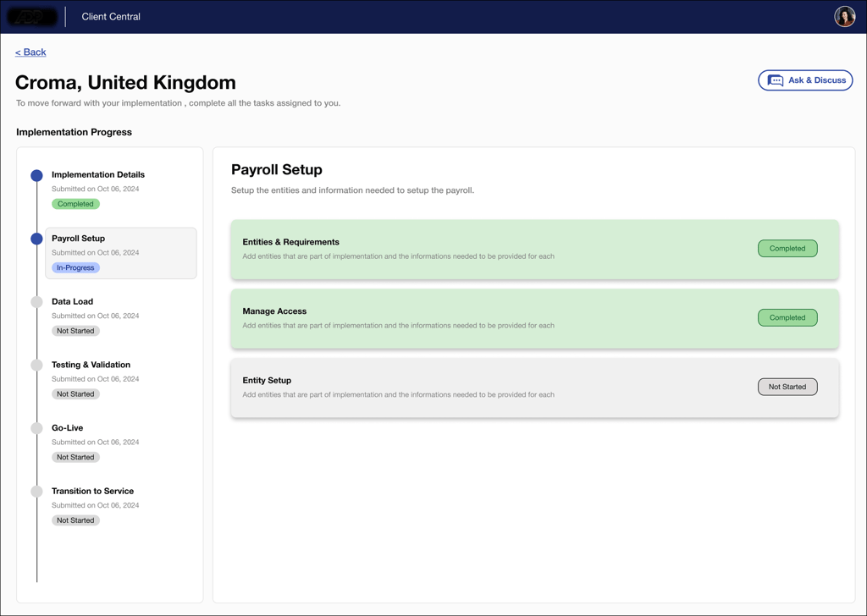
Task: Click submitted date under Payroll Setup
Action: click(95, 252)
